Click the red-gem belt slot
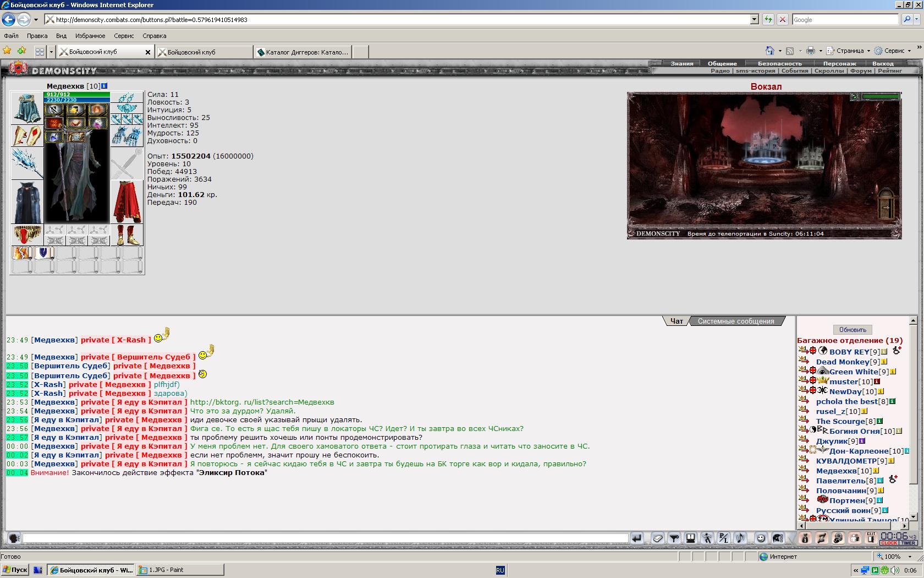The image size is (924, 578). click(x=27, y=235)
